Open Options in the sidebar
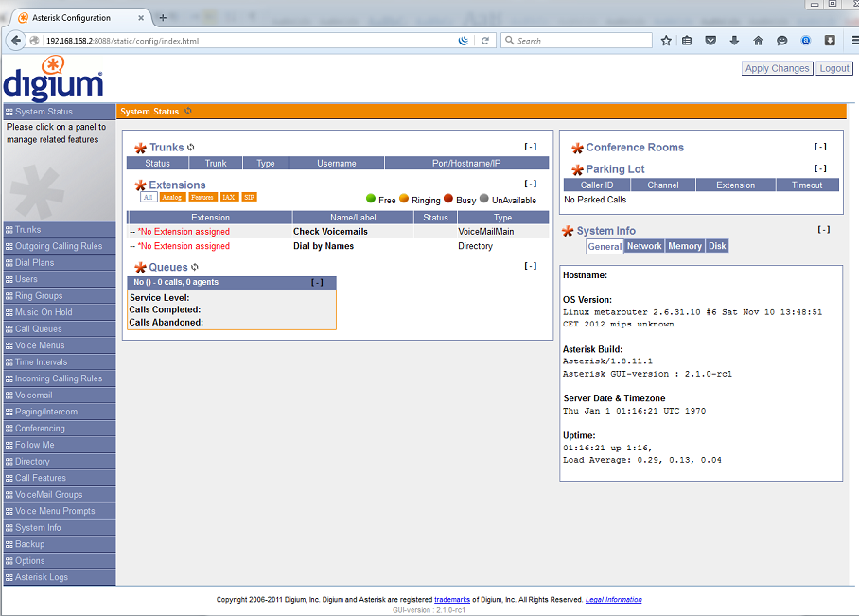The image size is (859, 616). pyautogui.click(x=60, y=561)
